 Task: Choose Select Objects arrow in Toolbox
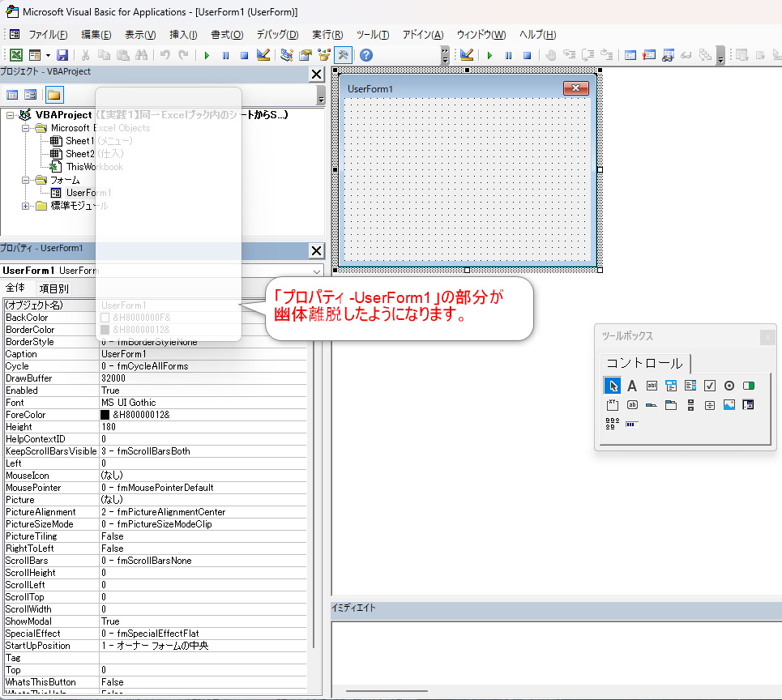613,386
